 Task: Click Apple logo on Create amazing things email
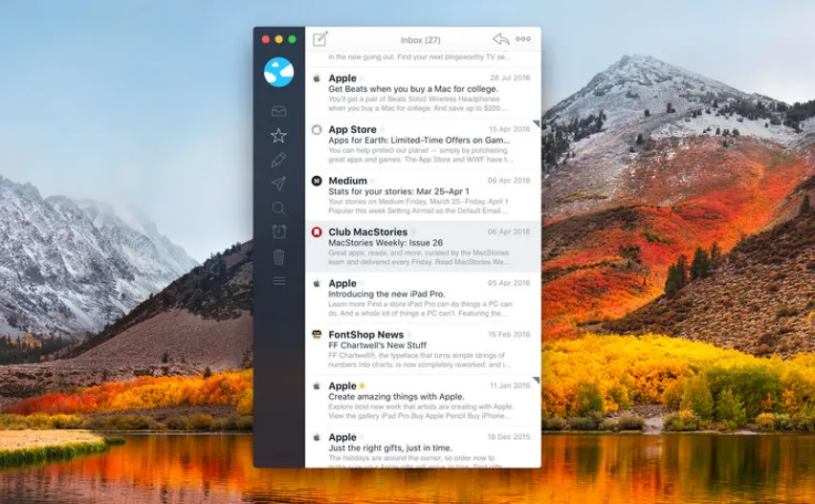(317, 386)
